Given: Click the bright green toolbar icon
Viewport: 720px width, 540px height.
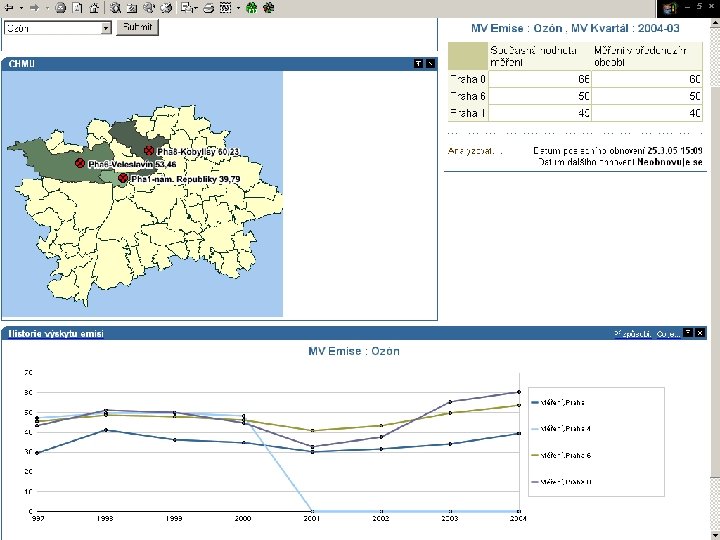Looking at the screenshot, I should pyautogui.click(x=252, y=8).
